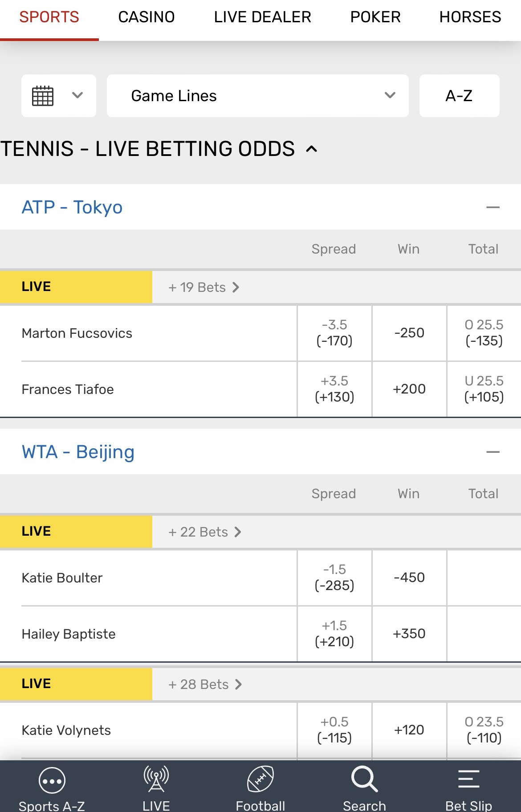
Task: Switch to the Casino tab
Action: (146, 17)
